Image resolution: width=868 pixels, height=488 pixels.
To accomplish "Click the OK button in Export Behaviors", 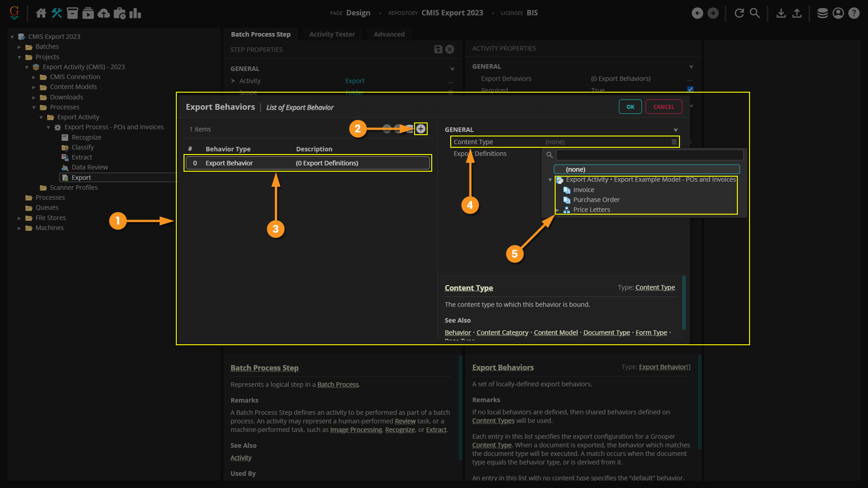I will click(630, 107).
